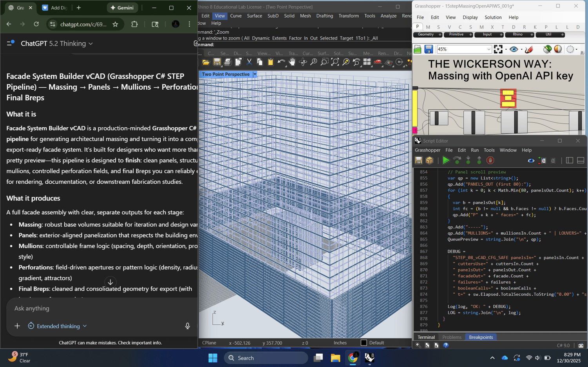
Task: Click the Extended thinking button
Action: tap(58, 326)
